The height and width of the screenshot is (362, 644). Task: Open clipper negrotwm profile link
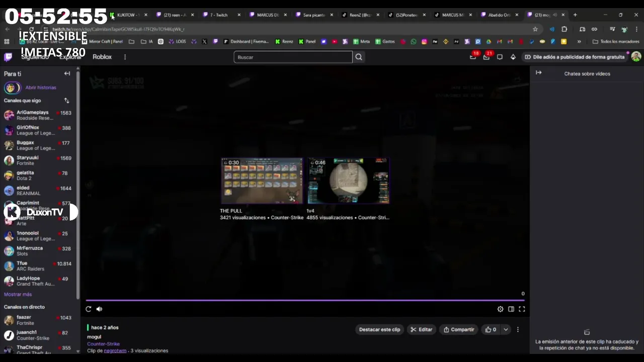(x=115, y=350)
